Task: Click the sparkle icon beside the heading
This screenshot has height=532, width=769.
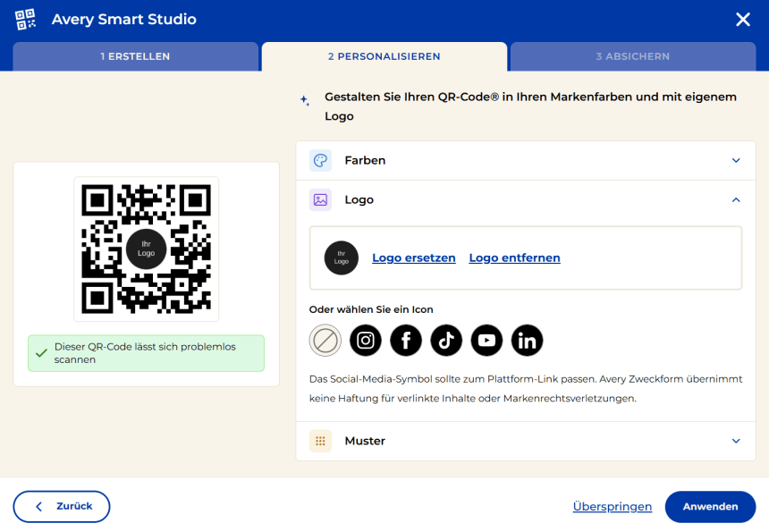Action: click(x=305, y=100)
